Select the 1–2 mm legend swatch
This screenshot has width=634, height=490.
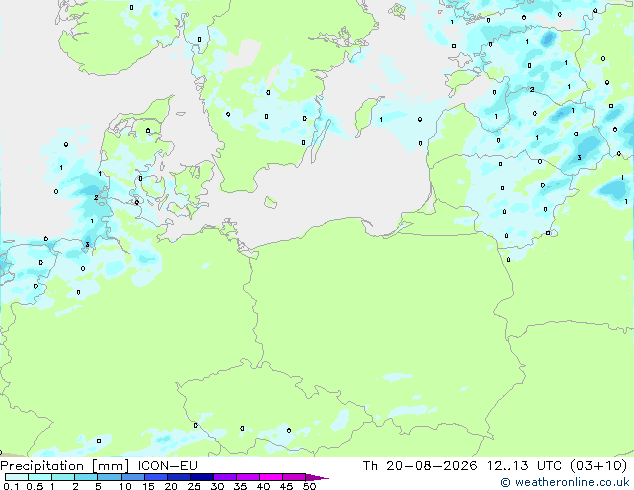click(x=63, y=477)
